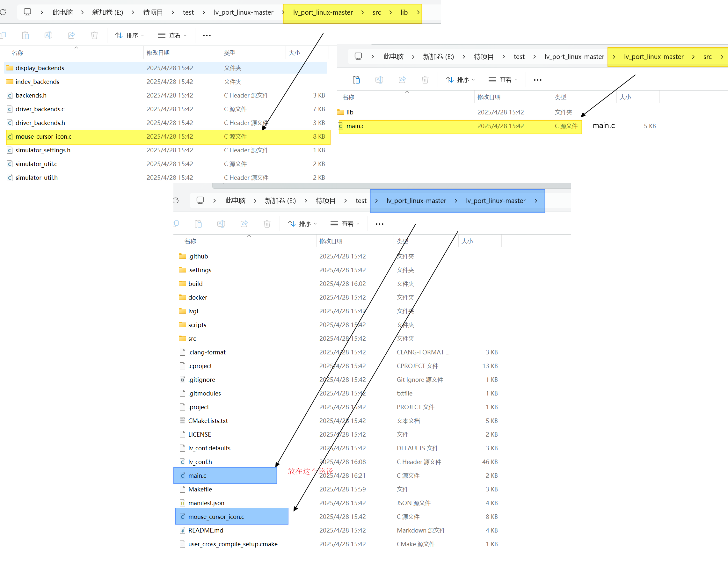The height and width of the screenshot is (566, 728).
Task: Click the computer icon in the breadcrumb bar
Action: click(27, 12)
